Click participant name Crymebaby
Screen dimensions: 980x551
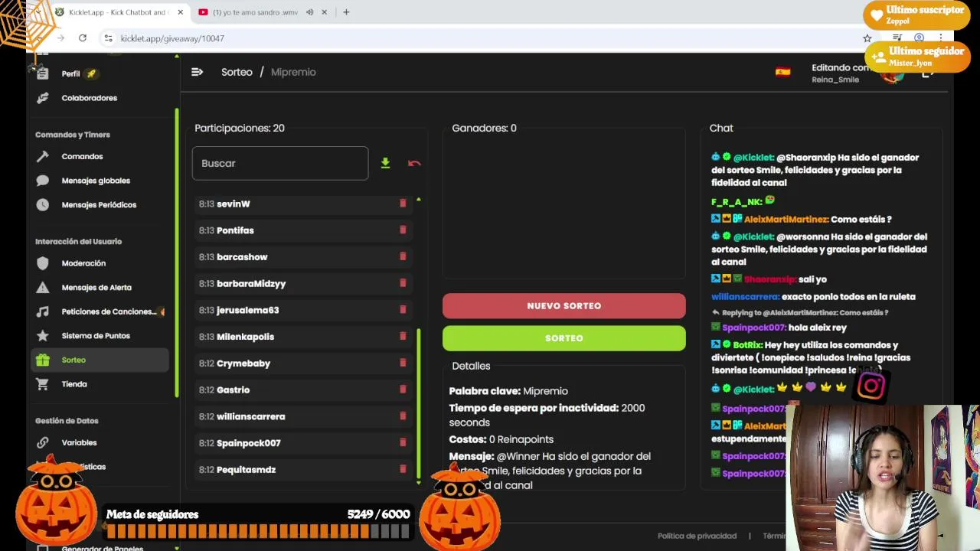tap(243, 364)
